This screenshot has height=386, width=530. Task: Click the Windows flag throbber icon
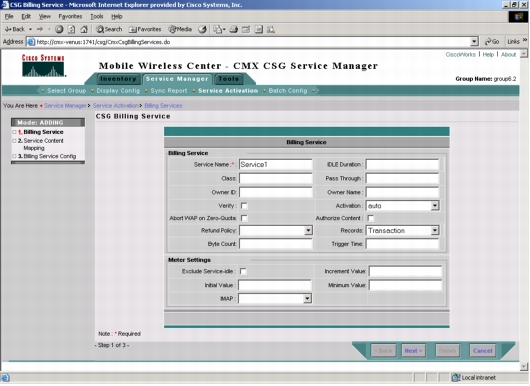(518, 17)
